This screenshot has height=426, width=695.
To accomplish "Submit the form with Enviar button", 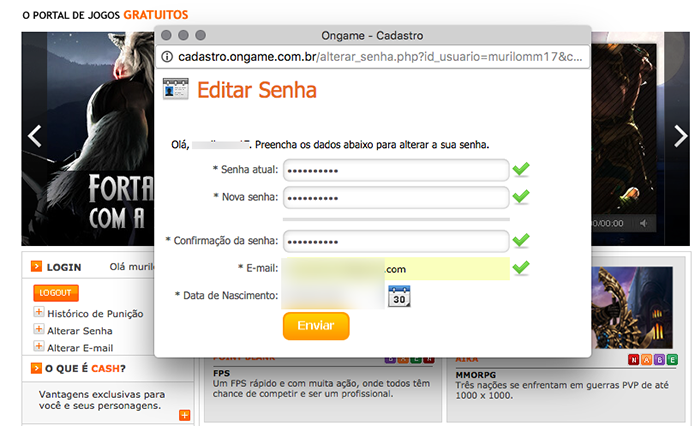I will pyautogui.click(x=316, y=326).
